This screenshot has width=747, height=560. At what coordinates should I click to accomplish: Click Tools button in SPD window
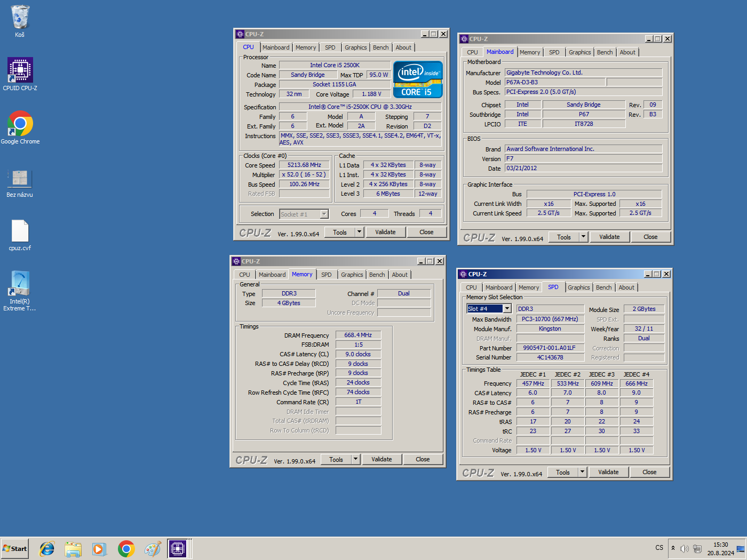point(563,472)
